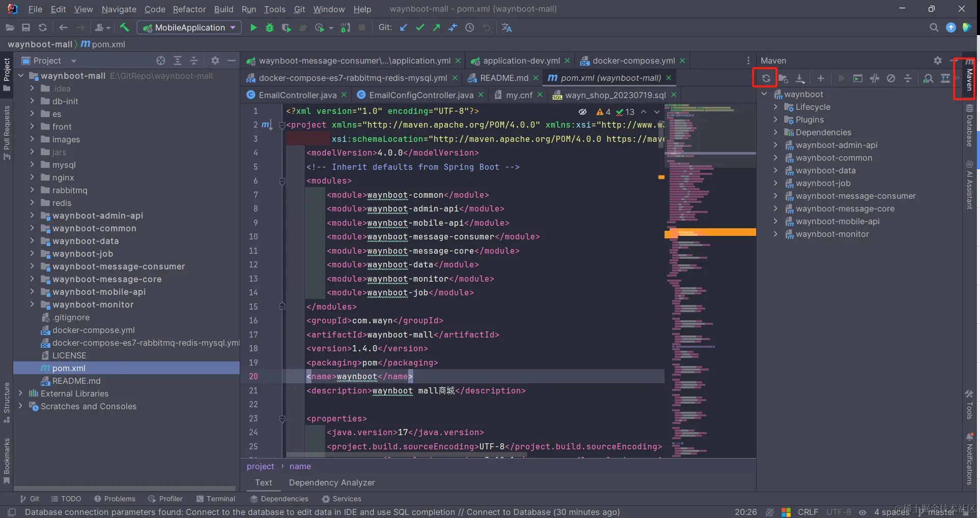
Task: Toggle Database tool window side tab
Action: tap(969, 126)
